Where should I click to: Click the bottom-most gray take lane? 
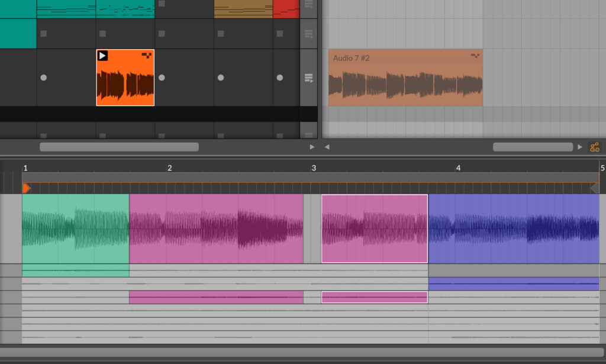point(310,337)
